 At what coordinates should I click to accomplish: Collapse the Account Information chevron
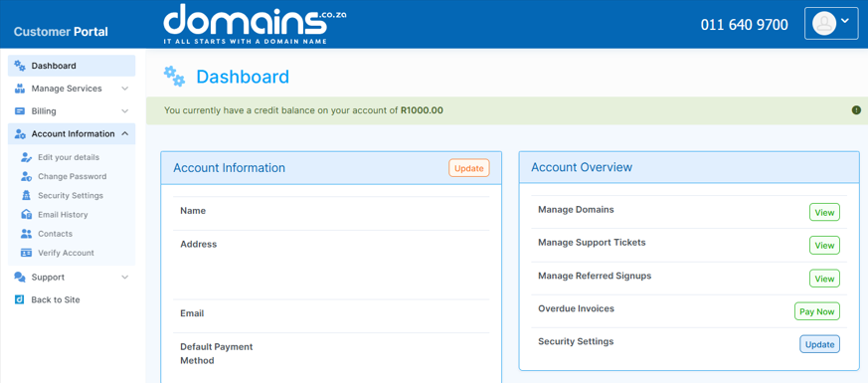(125, 134)
